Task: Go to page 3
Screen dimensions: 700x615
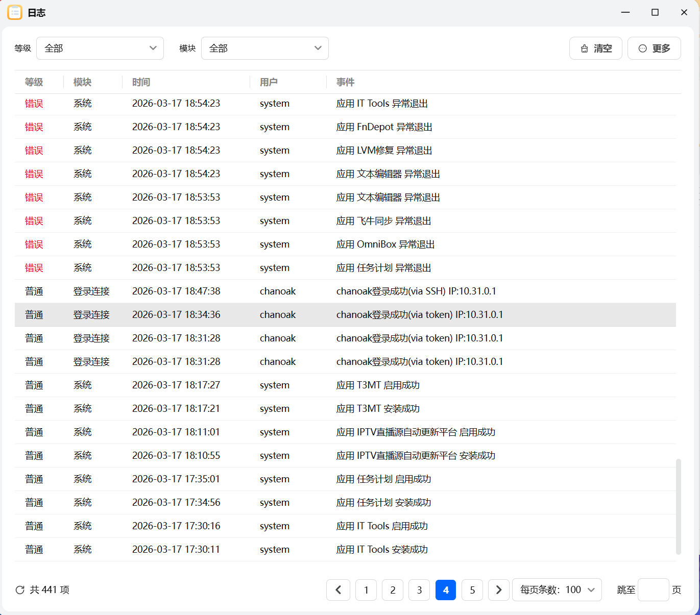Action: pos(419,590)
